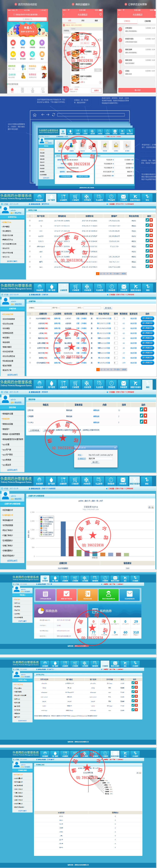Tick the checkbox in the 333 user row

pos(30,231)
